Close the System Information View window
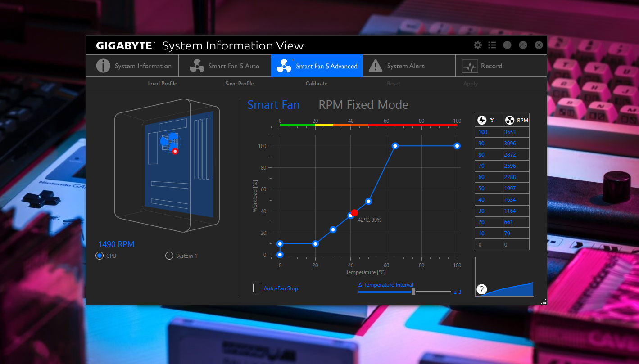This screenshot has height=364, width=639. click(x=539, y=45)
